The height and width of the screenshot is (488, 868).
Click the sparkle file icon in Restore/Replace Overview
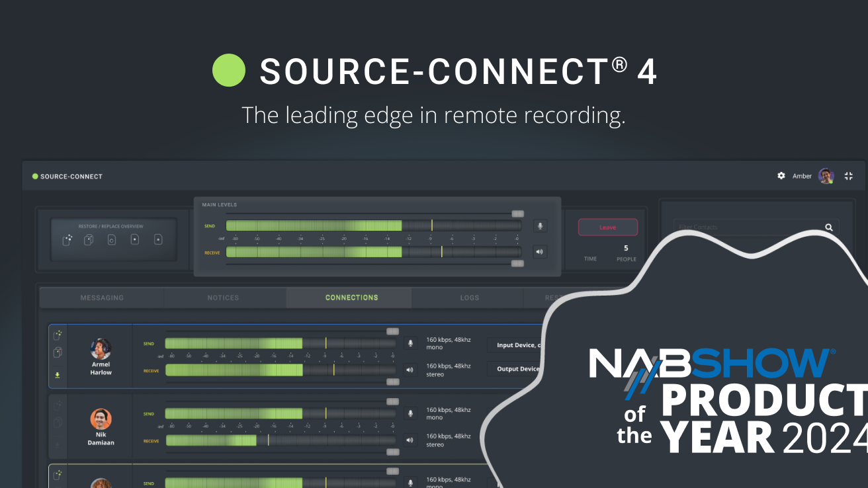click(x=67, y=239)
